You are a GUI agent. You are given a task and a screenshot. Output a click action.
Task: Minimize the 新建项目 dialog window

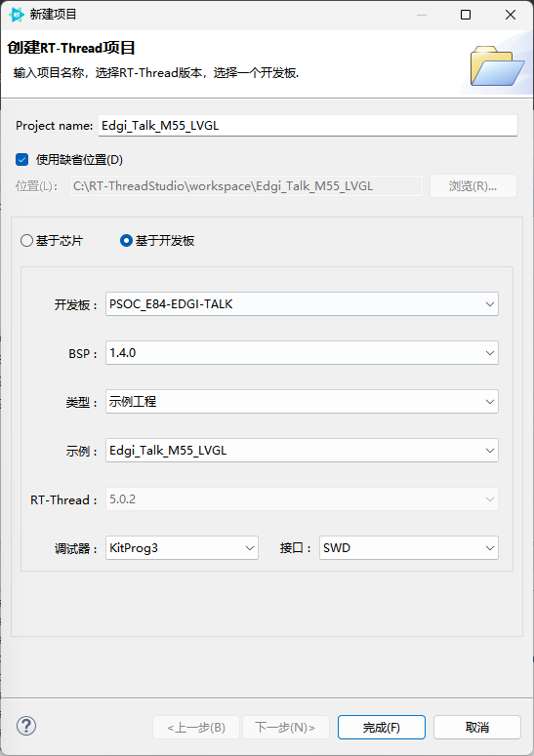click(x=422, y=15)
